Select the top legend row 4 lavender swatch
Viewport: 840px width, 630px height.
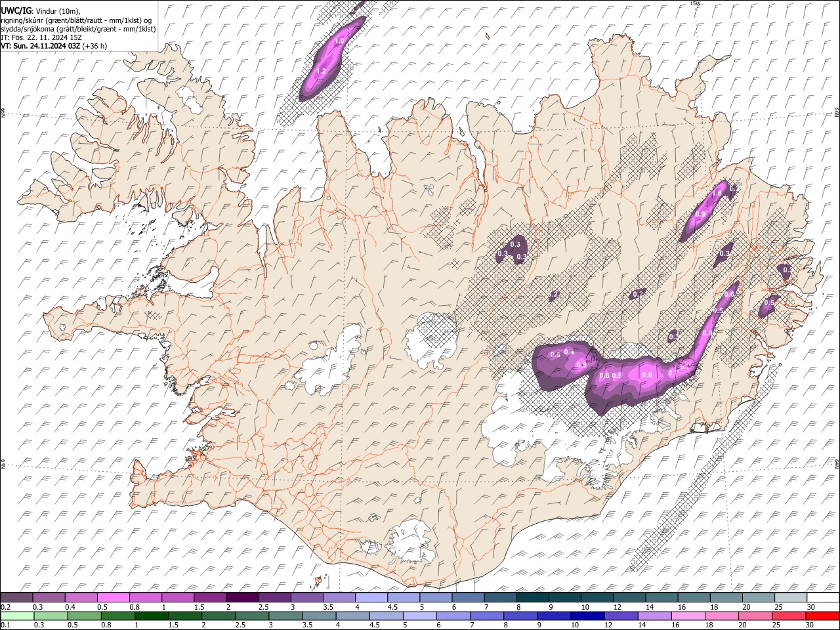tap(371, 597)
